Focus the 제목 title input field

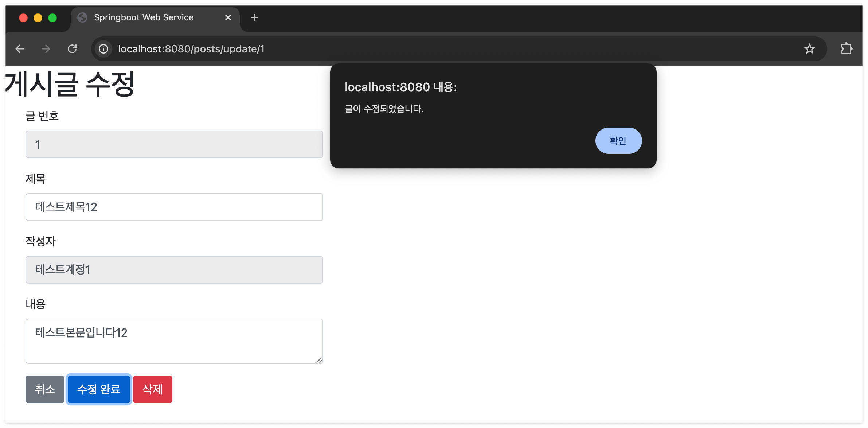coord(174,207)
